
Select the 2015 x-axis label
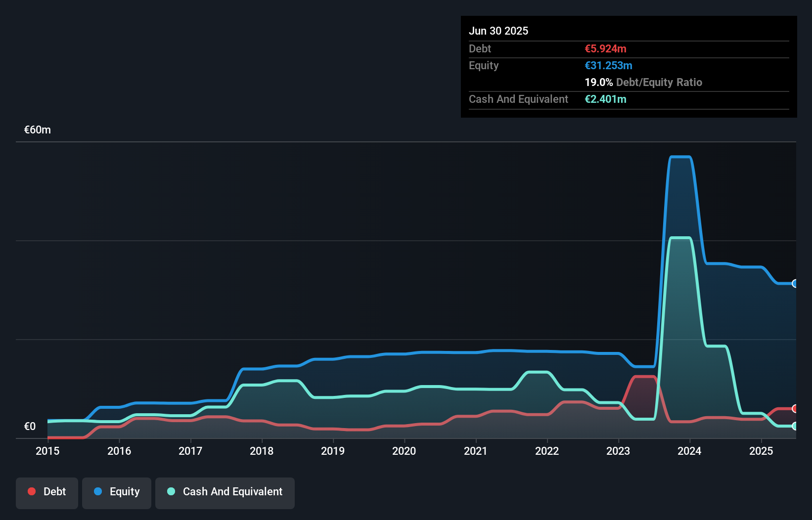click(x=47, y=451)
